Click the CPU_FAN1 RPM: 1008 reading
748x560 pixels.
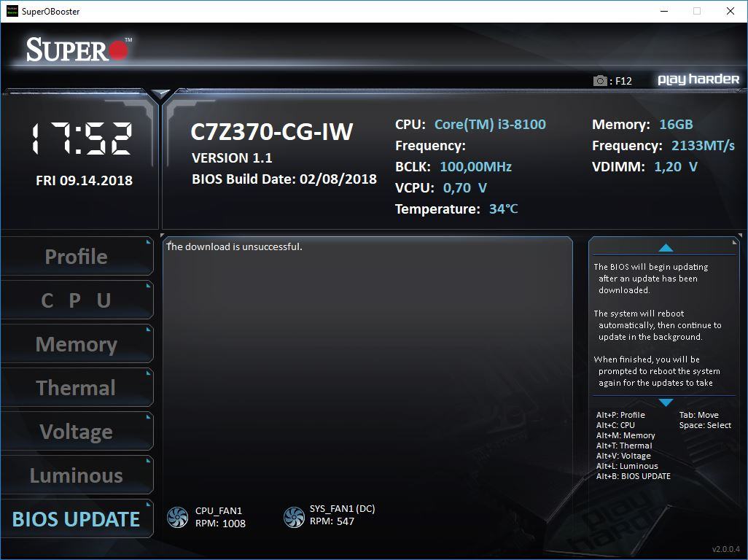pyautogui.click(x=220, y=524)
